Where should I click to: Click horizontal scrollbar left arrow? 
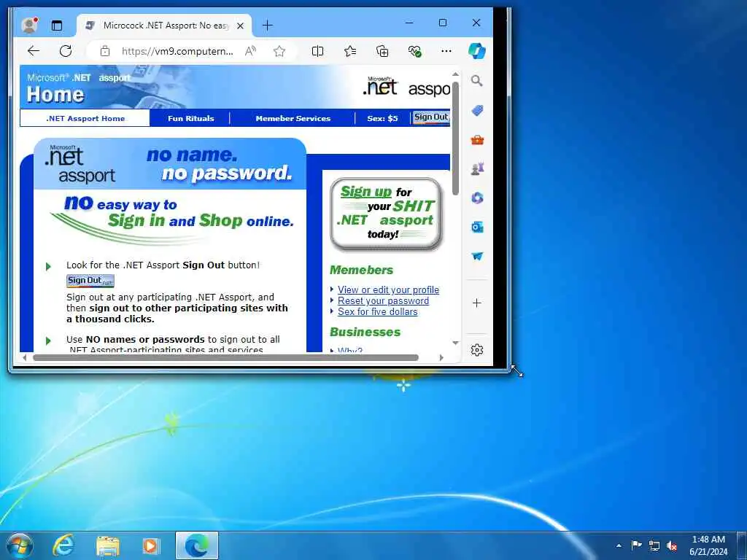point(24,357)
